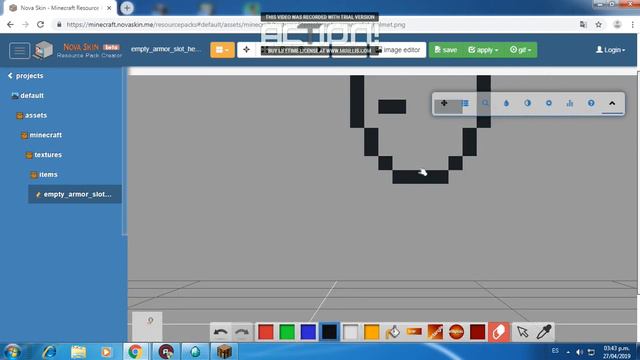Click the Nova Skin cube logo
The image size is (640, 360).
pos(43,50)
